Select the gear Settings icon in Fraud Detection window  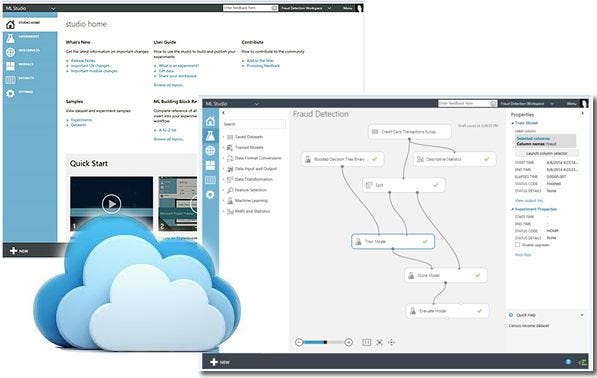tap(210, 195)
